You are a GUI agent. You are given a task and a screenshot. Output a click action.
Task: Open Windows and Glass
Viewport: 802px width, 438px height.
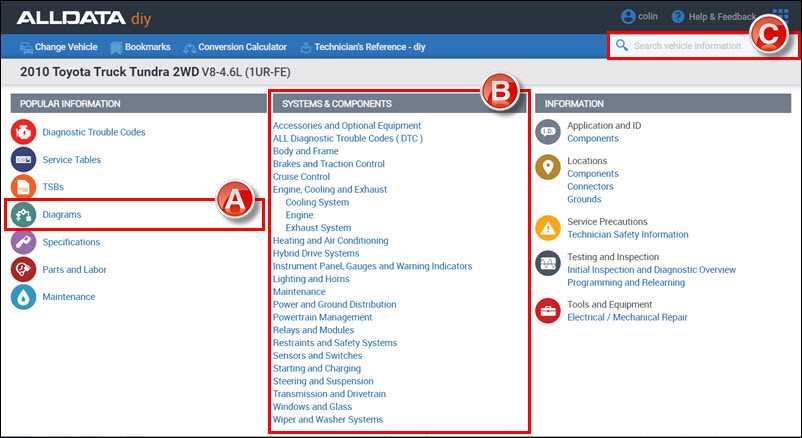tap(312, 407)
